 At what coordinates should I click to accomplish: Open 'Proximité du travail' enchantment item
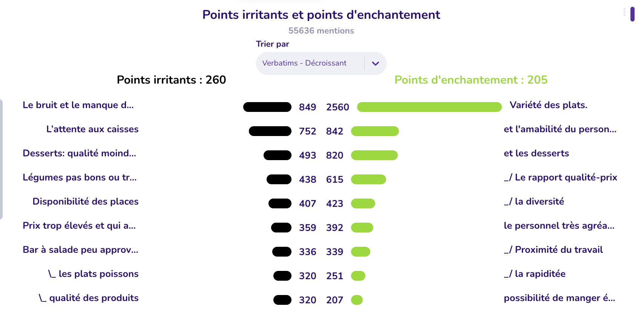(553, 250)
